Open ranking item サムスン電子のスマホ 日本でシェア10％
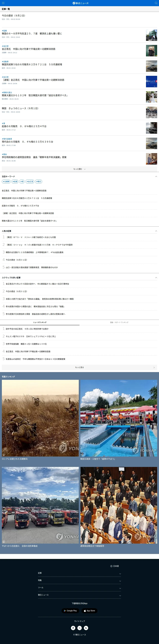The width and height of the screenshot is (159, 644). [31, 336]
